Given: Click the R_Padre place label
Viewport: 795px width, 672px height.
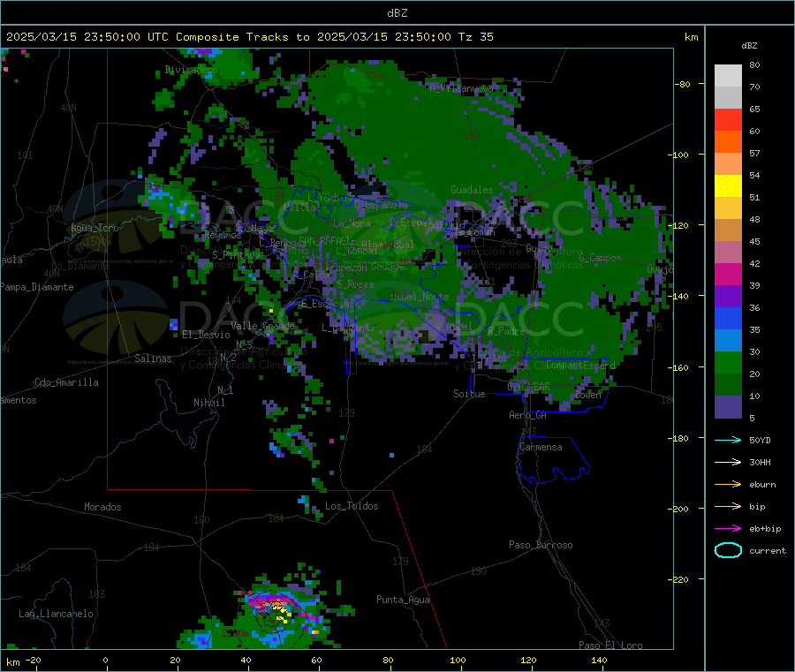Looking at the screenshot, I should pyautogui.click(x=506, y=331).
